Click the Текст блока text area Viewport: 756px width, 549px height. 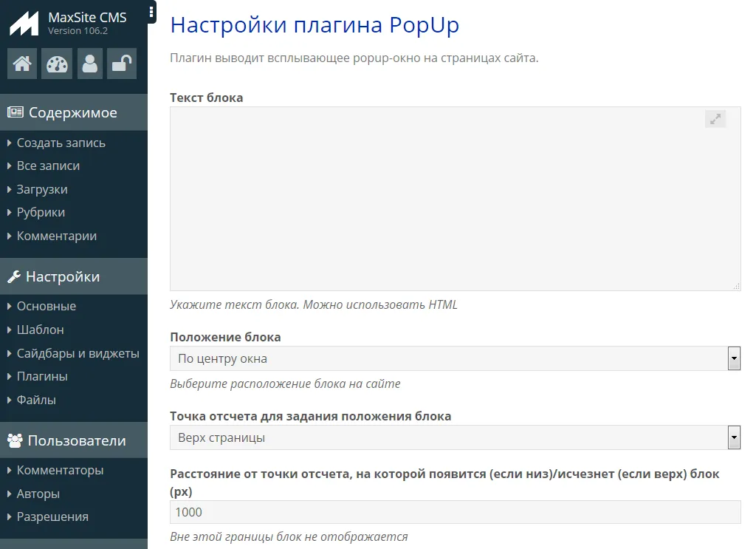point(443,200)
